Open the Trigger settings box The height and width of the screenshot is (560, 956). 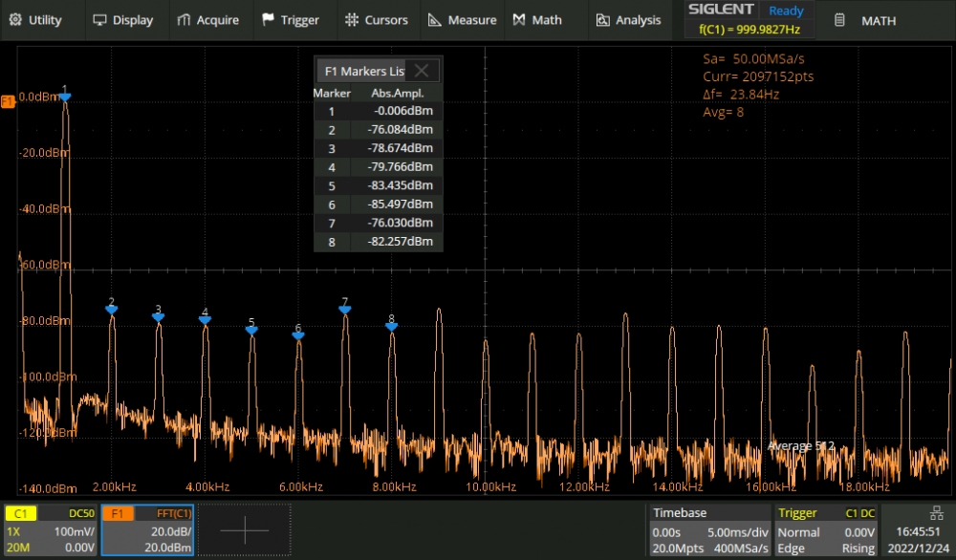click(x=827, y=530)
